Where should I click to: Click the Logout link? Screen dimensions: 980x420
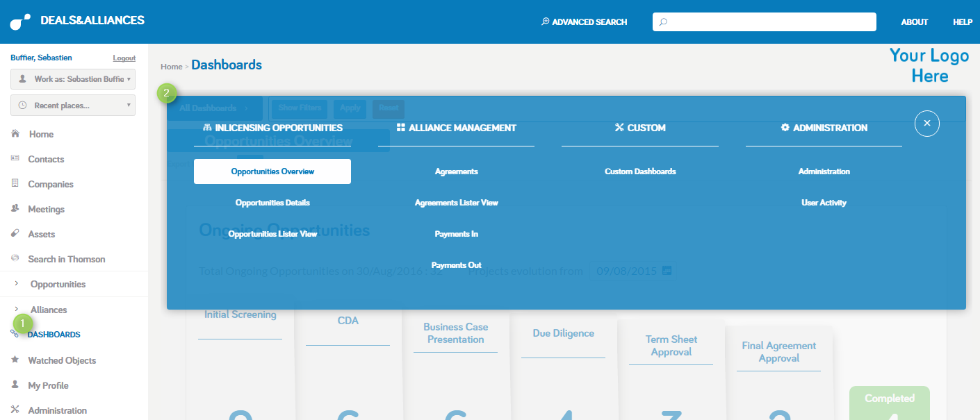[x=124, y=58]
